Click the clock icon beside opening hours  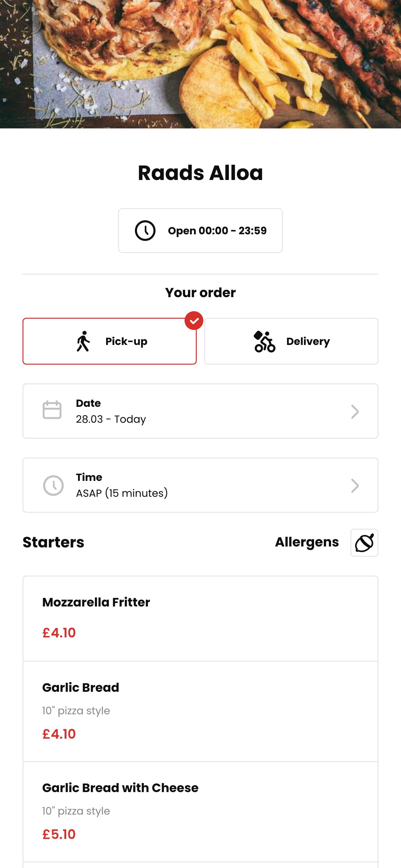coord(145,231)
